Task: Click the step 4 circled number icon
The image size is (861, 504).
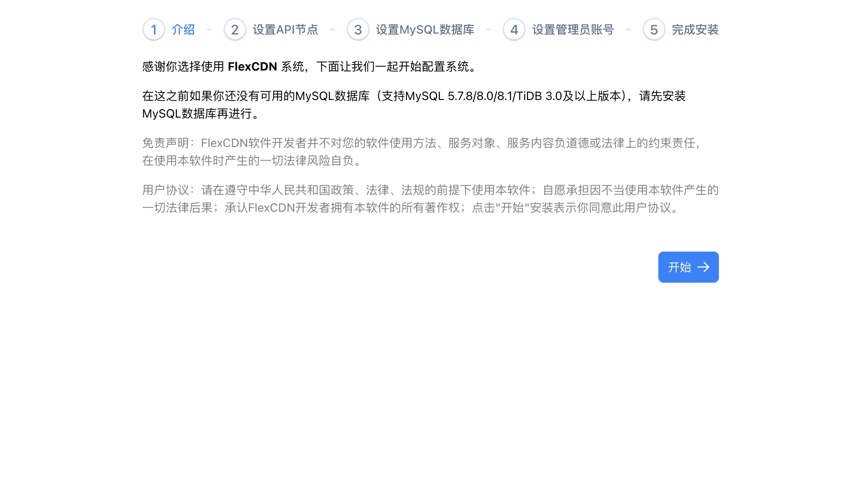Action: [x=514, y=29]
